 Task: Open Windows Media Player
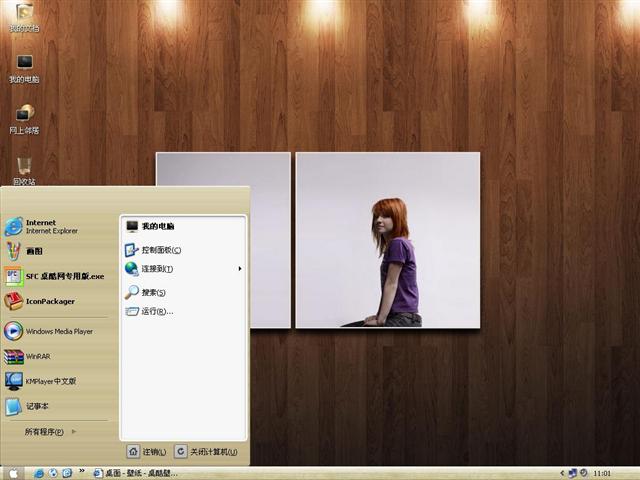(x=49, y=331)
